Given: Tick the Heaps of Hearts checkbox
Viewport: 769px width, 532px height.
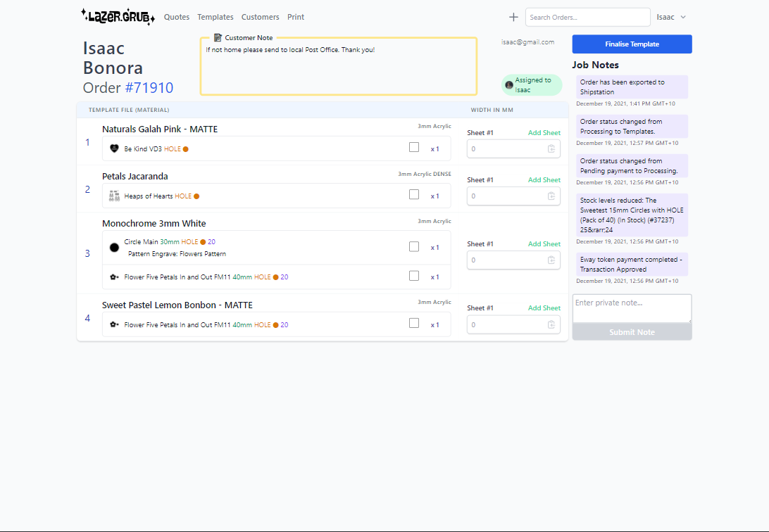Looking at the screenshot, I should click(x=414, y=195).
